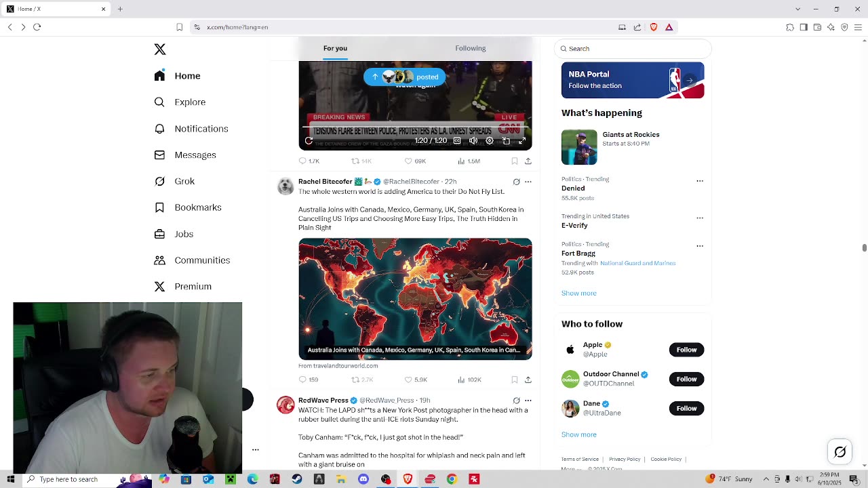Open more options on Rachel Bitecofer's post

tap(528, 182)
